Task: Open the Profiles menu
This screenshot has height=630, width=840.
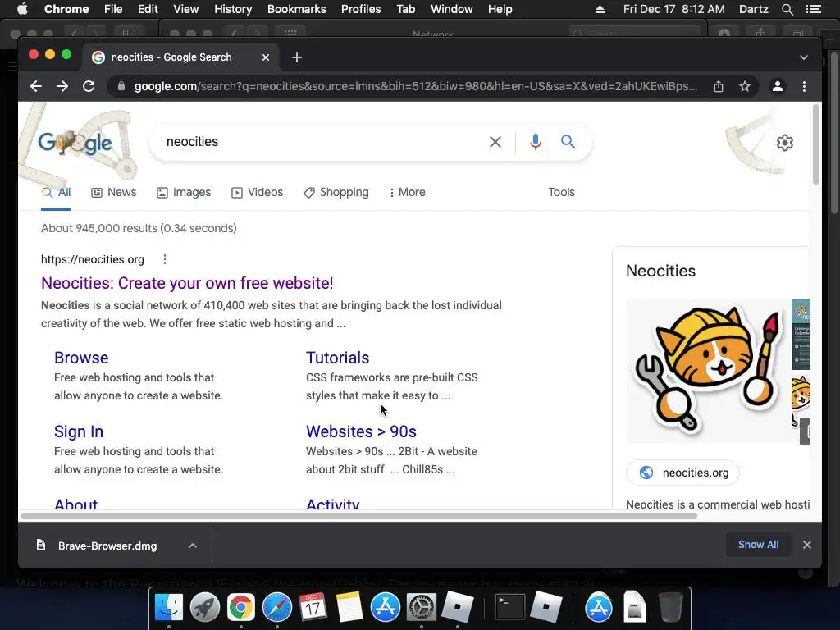Action: coord(361,9)
